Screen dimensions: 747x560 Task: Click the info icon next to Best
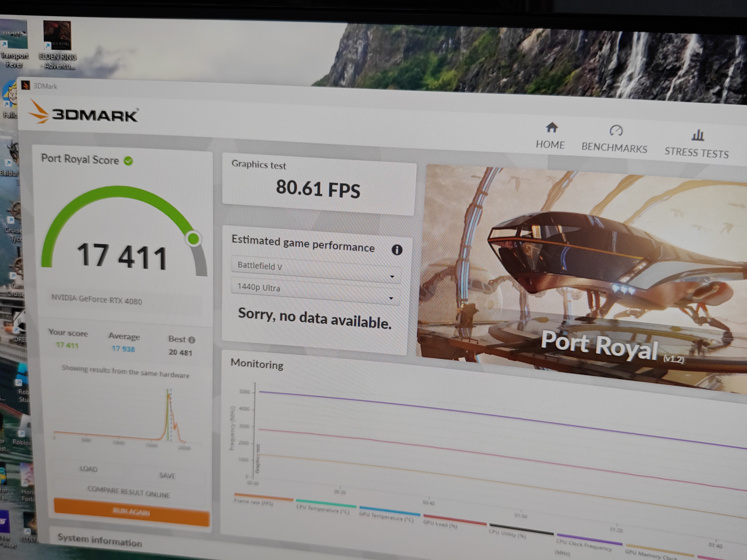[x=192, y=340]
